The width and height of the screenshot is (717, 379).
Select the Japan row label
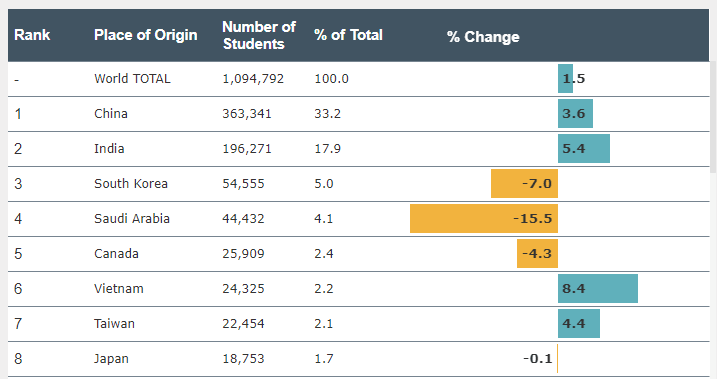coord(111,358)
